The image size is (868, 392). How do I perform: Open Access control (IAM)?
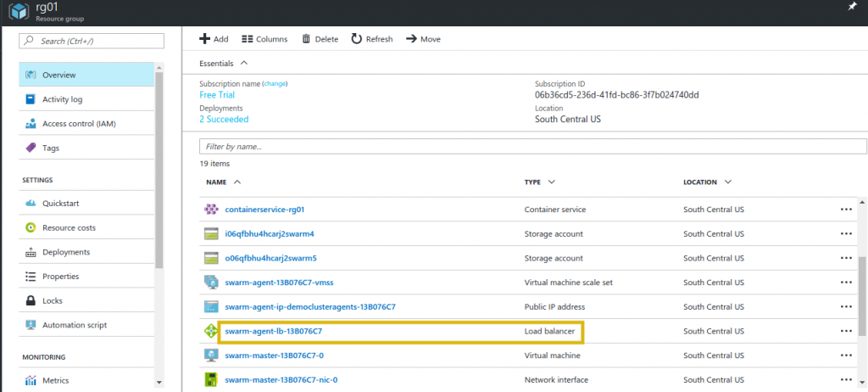[x=86, y=124]
